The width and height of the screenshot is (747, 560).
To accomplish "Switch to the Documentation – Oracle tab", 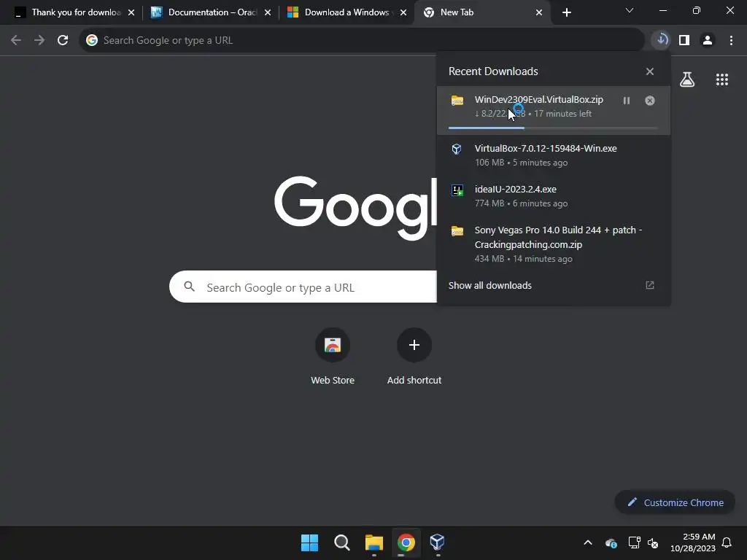I will (x=211, y=12).
